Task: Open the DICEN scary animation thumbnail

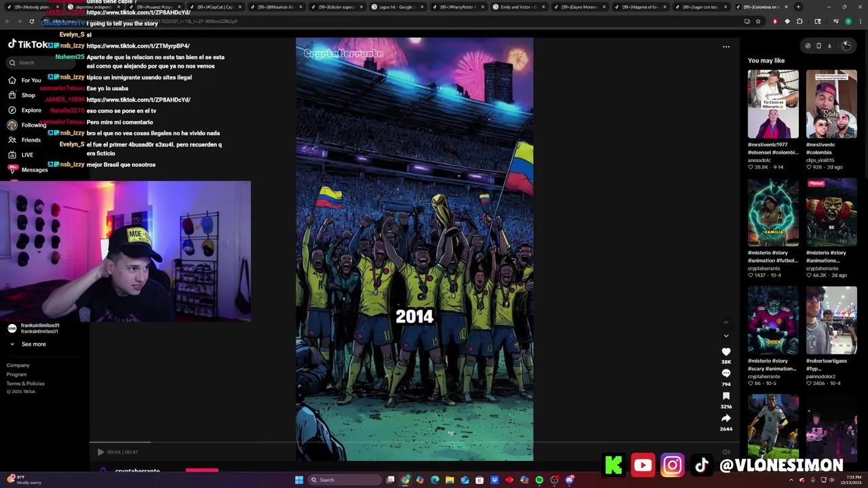Action: (x=773, y=320)
